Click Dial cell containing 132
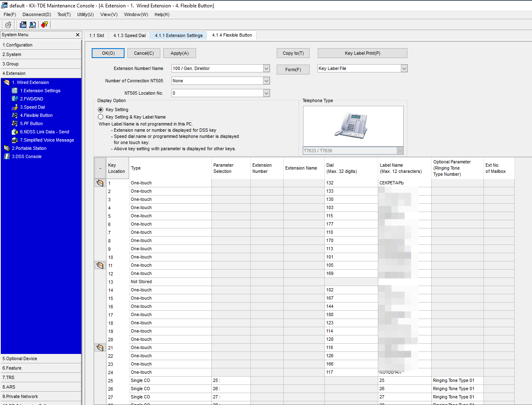 coord(351,183)
